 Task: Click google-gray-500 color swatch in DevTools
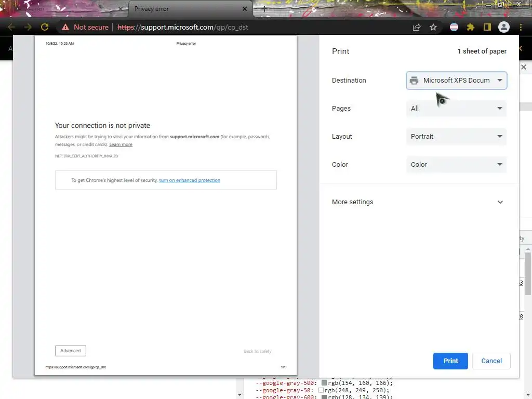pos(324,383)
